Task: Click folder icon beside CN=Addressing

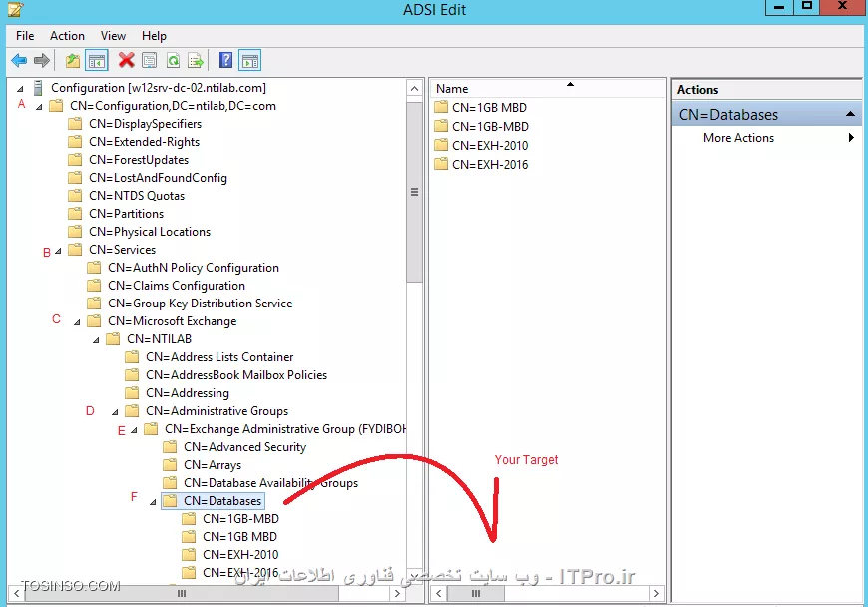Action: click(x=132, y=392)
